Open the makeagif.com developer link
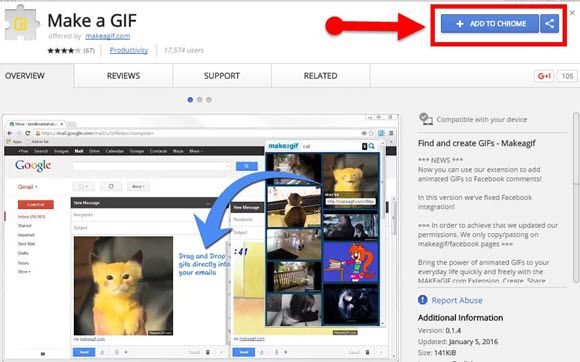 coord(108,36)
